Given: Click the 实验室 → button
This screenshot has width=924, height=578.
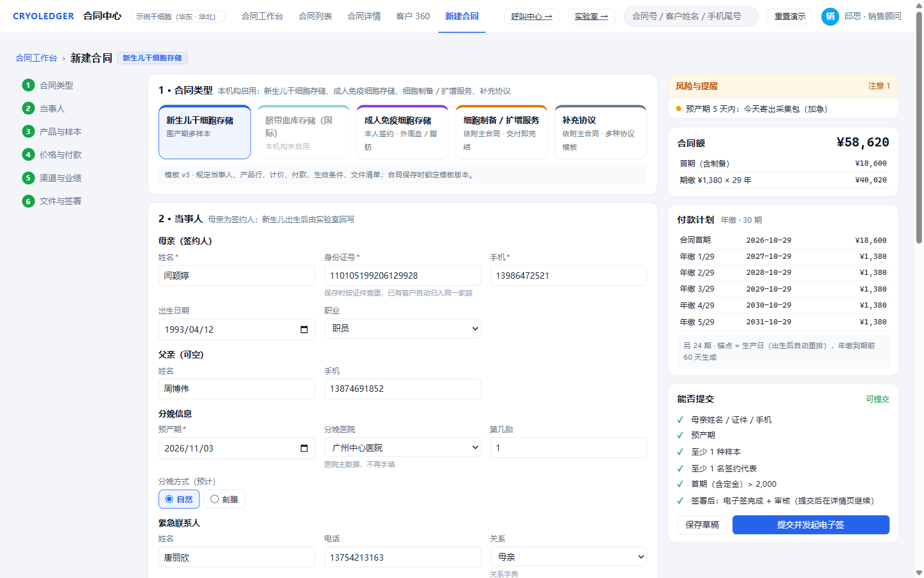Looking at the screenshot, I should pyautogui.click(x=592, y=17).
